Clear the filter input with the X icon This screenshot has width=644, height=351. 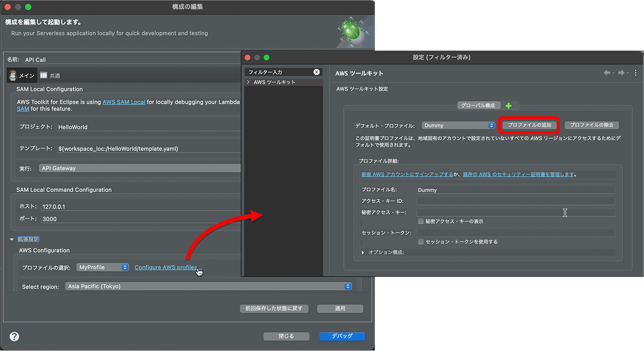click(x=316, y=72)
